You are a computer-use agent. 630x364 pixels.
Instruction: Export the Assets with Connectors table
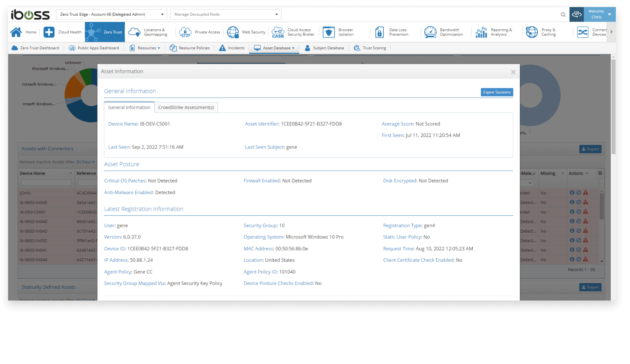coord(590,149)
